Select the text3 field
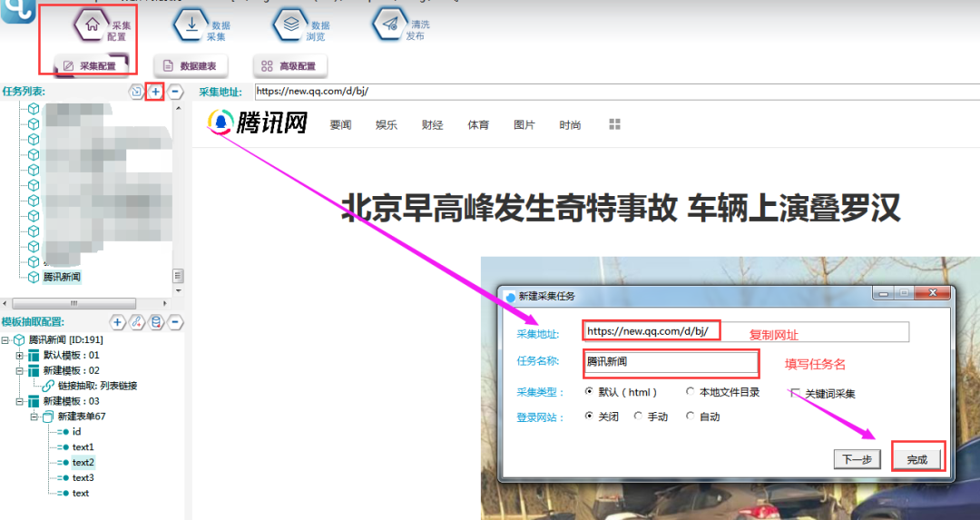 (83, 477)
